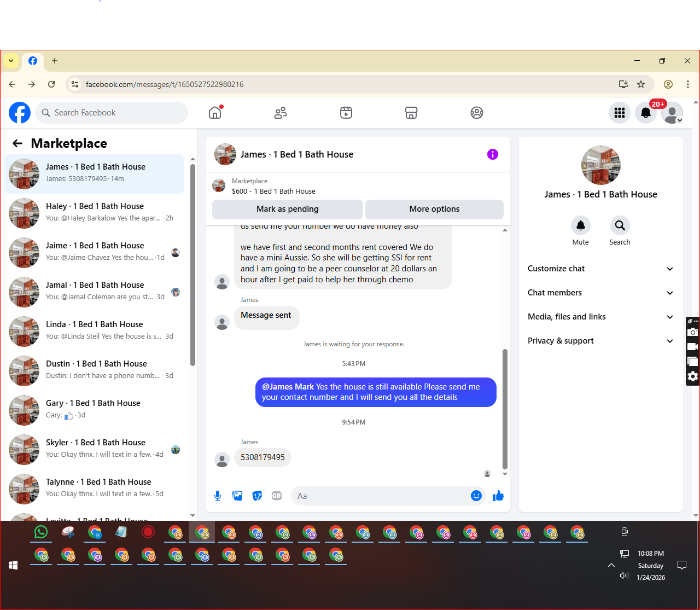Click the 'Message sent' bubble
Viewport: 700px width, 610px height.
coord(266,317)
